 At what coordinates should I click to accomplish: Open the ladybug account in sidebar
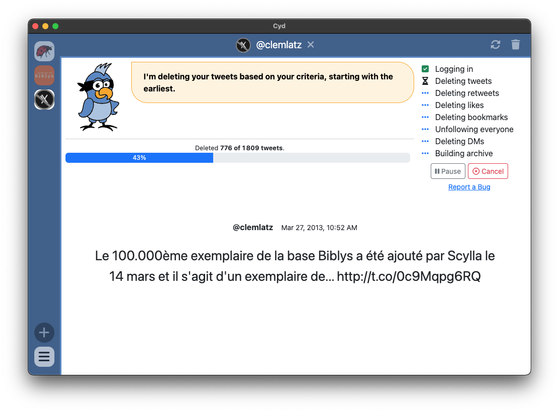point(44,51)
